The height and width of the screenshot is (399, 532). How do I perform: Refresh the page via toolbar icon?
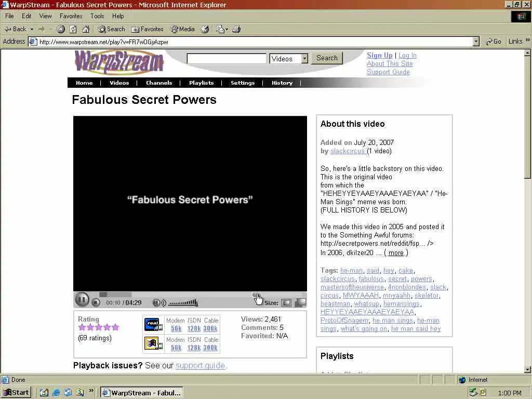pos(73,29)
